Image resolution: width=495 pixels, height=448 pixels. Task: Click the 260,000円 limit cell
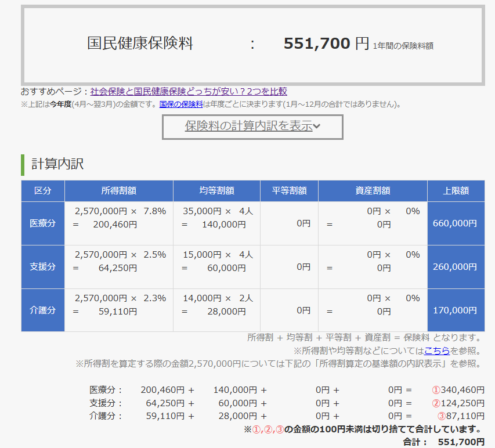tap(456, 267)
